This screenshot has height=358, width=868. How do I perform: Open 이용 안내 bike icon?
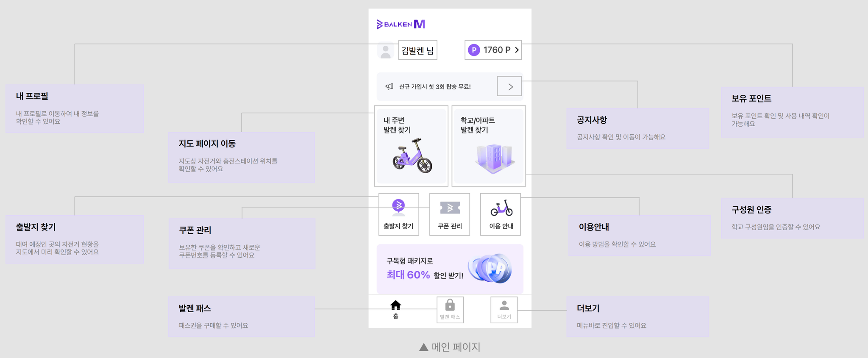(x=501, y=208)
